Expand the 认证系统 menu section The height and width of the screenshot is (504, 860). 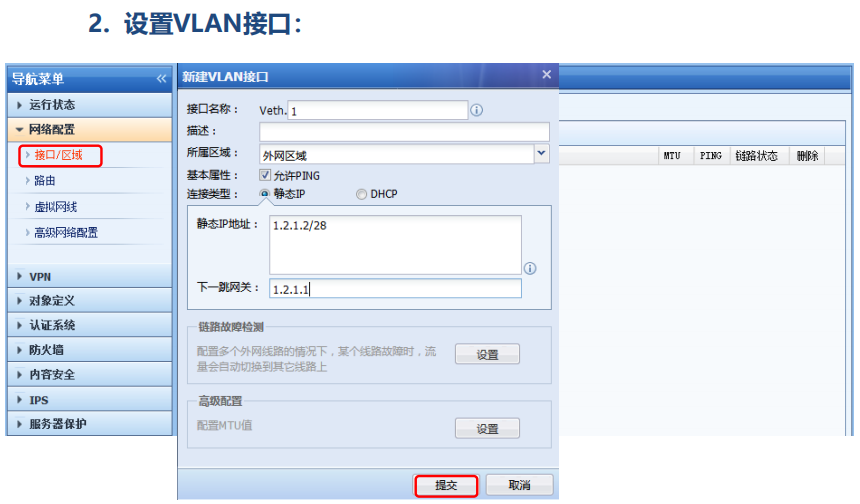(x=90, y=325)
